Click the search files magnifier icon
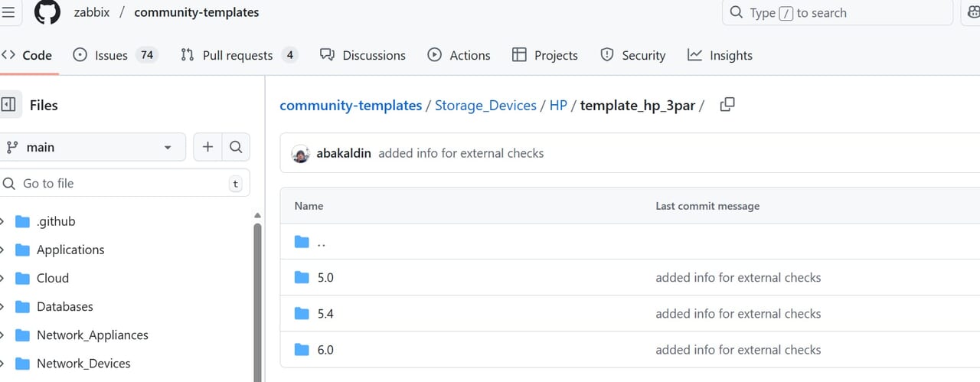This screenshot has height=382, width=980. [236, 147]
